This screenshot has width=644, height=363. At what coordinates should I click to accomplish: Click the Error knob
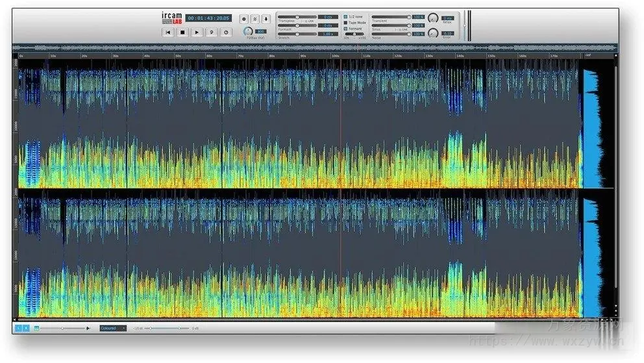[x=433, y=33]
